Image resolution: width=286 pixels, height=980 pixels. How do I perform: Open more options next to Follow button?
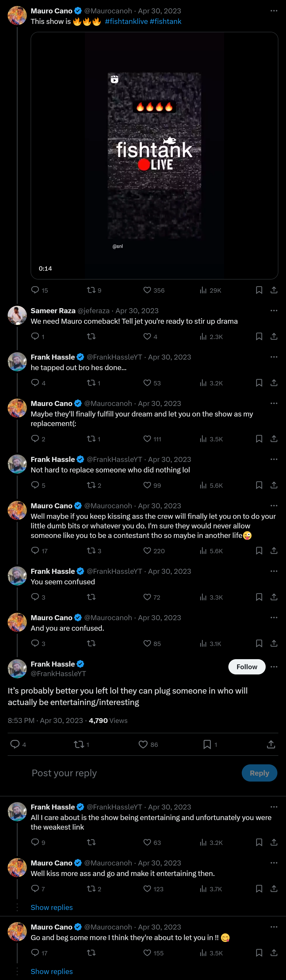tap(274, 667)
